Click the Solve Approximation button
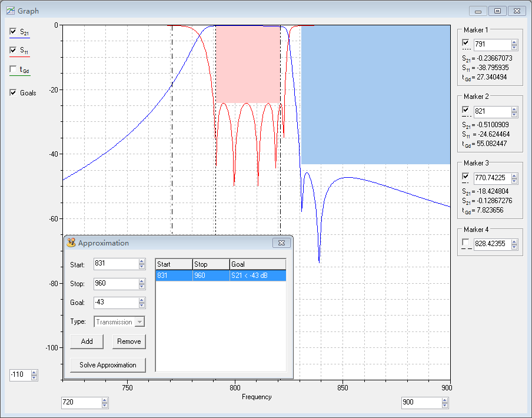The width and height of the screenshot is (532, 418). tap(108, 365)
